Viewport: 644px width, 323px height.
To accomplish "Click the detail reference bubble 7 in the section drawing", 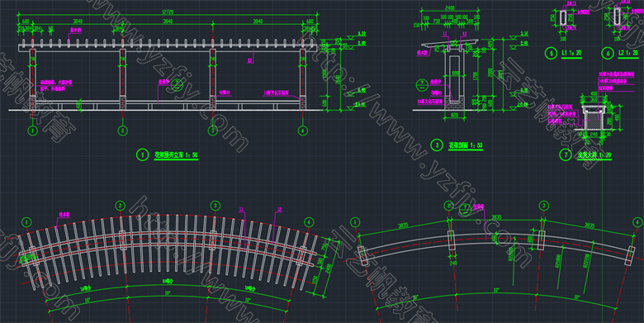I will tap(422, 85).
